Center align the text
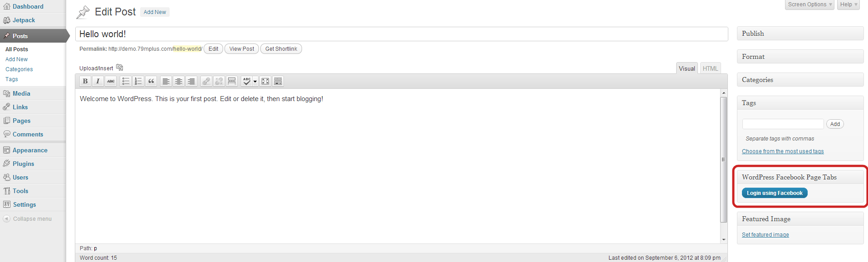This screenshot has width=868, height=262. 179,81
